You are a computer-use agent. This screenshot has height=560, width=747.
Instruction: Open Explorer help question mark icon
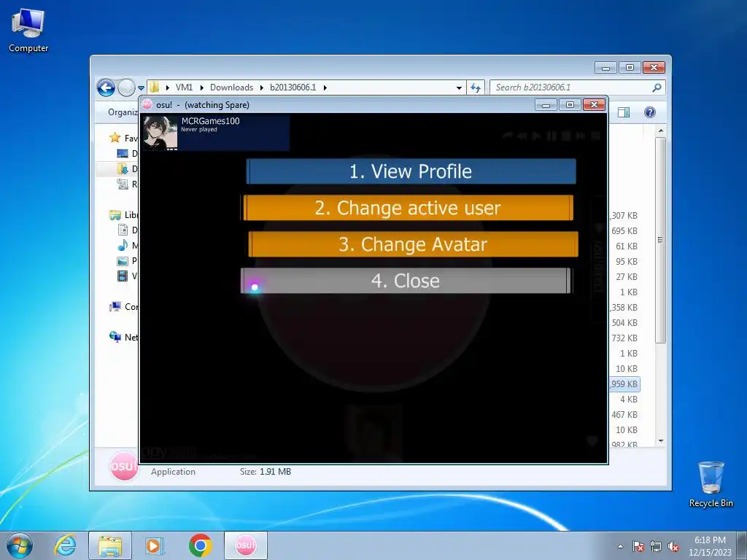(x=650, y=112)
